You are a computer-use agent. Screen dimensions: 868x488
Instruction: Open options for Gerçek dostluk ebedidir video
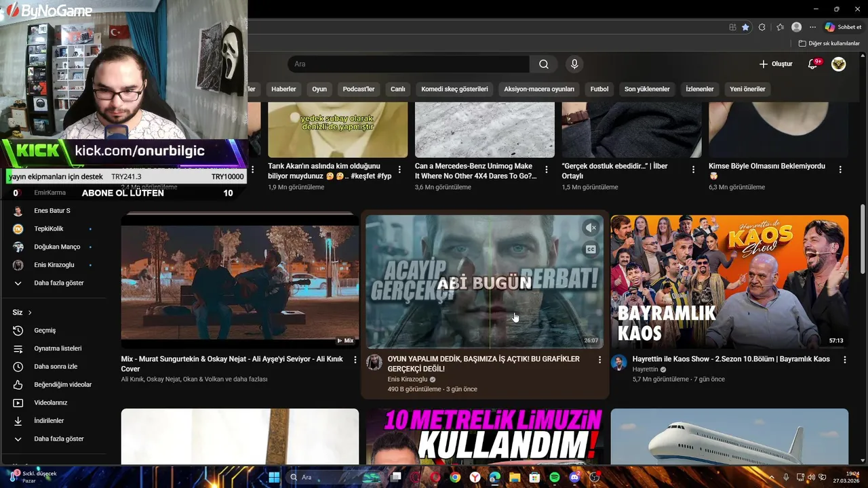(693, 169)
